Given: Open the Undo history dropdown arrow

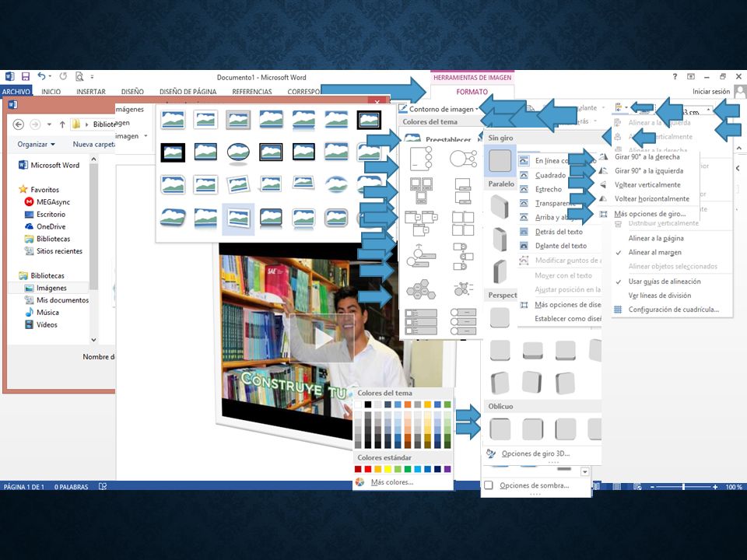Looking at the screenshot, I should tap(50, 76).
